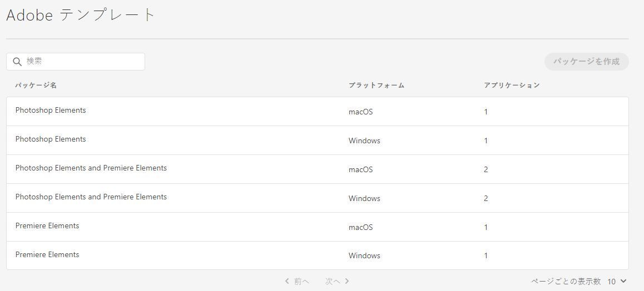The image size is (644, 291).
Task: Go to previous page with 前へ
Action: tap(297, 281)
